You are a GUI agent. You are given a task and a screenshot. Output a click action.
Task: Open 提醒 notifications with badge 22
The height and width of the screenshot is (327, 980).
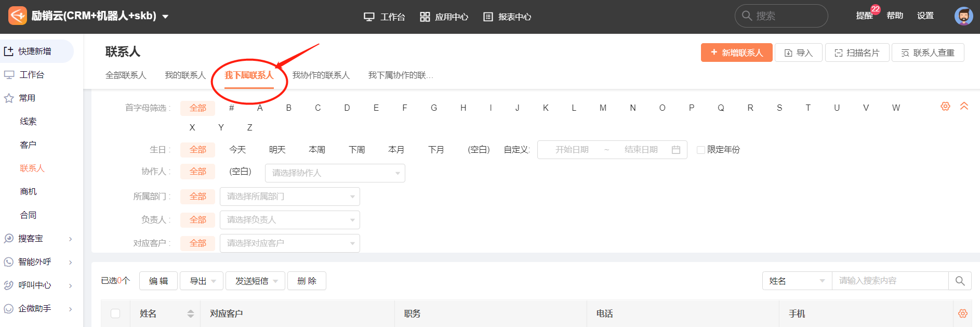[x=864, y=16]
